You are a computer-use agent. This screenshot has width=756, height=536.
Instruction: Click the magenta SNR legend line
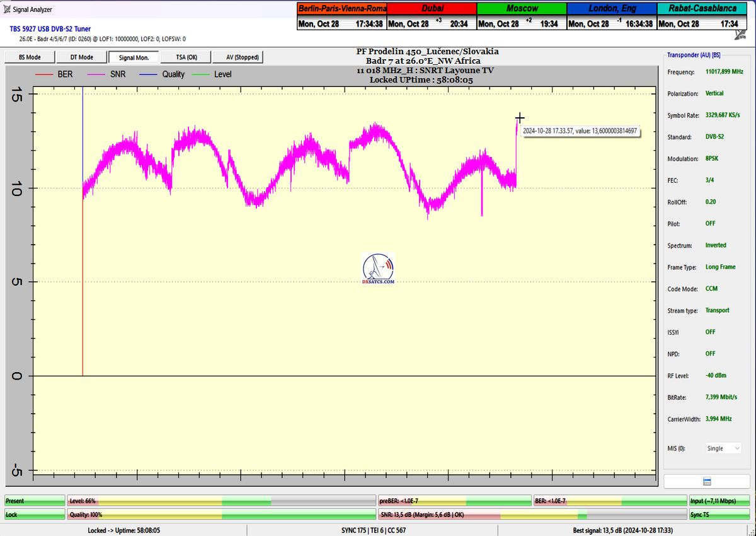point(98,74)
